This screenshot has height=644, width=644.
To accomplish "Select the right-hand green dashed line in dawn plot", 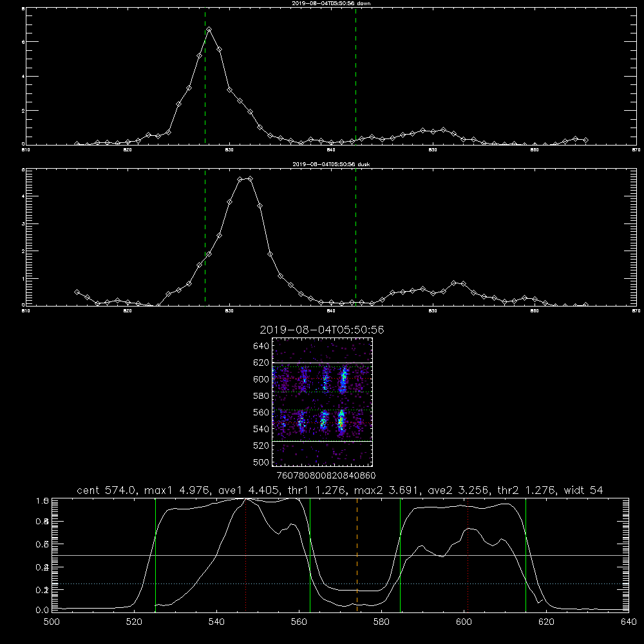I will (x=355, y=77).
